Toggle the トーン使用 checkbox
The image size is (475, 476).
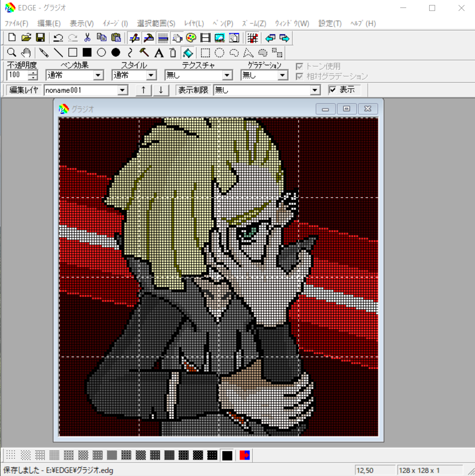[300, 67]
